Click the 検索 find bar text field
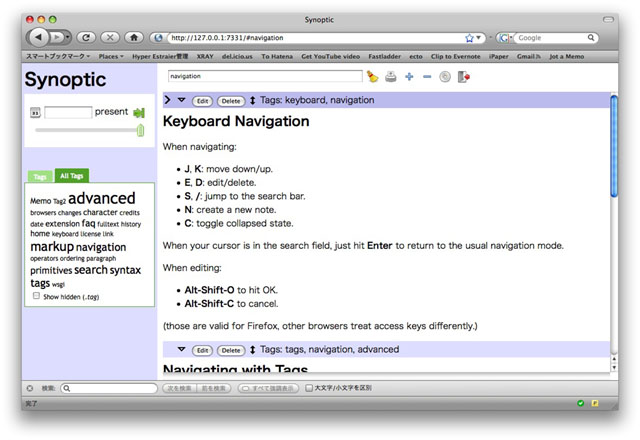 pos(109,388)
